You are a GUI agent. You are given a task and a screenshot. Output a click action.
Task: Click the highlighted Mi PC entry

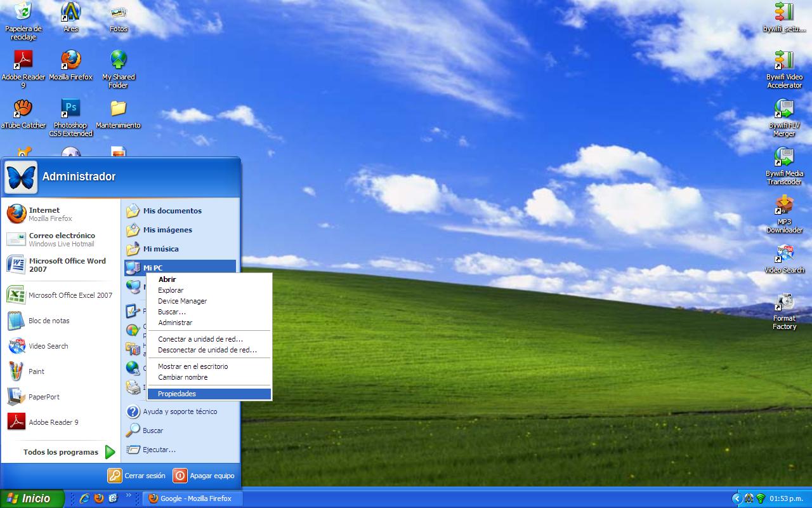pos(180,267)
